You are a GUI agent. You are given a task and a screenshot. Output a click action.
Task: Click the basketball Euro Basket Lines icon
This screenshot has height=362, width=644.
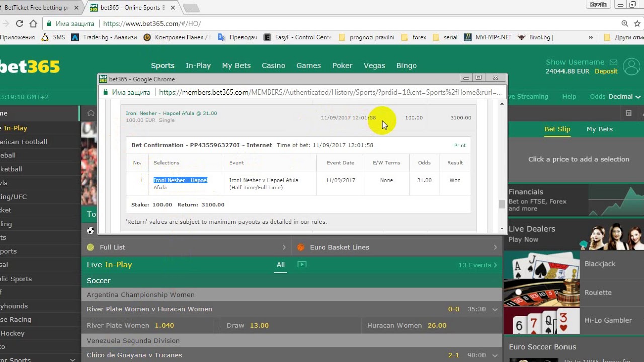point(301,247)
